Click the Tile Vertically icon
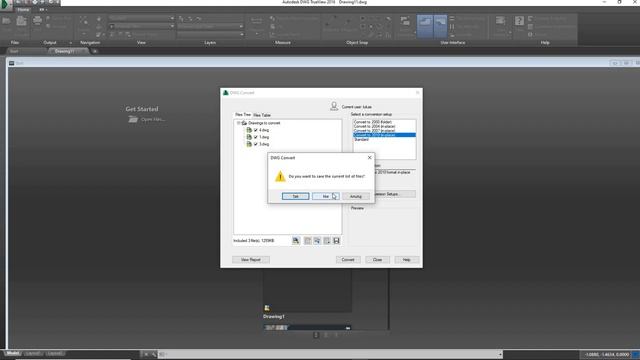The width and height of the screenshot is (640, 360). 452,27
